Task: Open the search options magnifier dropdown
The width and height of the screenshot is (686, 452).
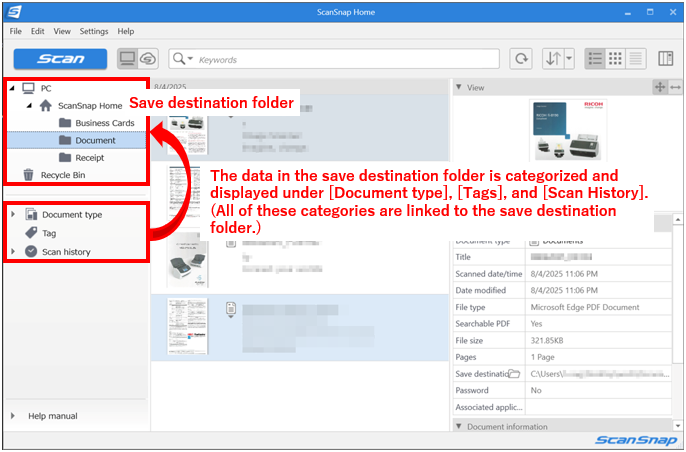Action: [x=184, y=59]
